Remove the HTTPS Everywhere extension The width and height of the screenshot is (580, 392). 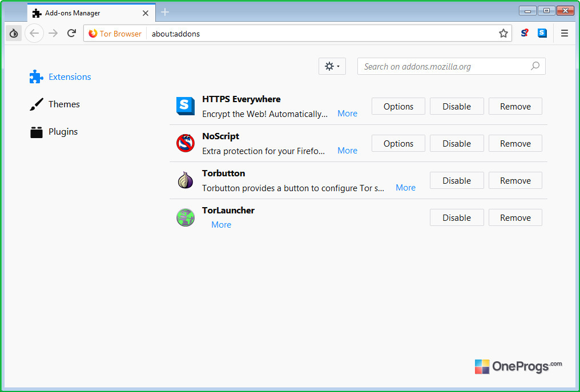coord(515,107)
